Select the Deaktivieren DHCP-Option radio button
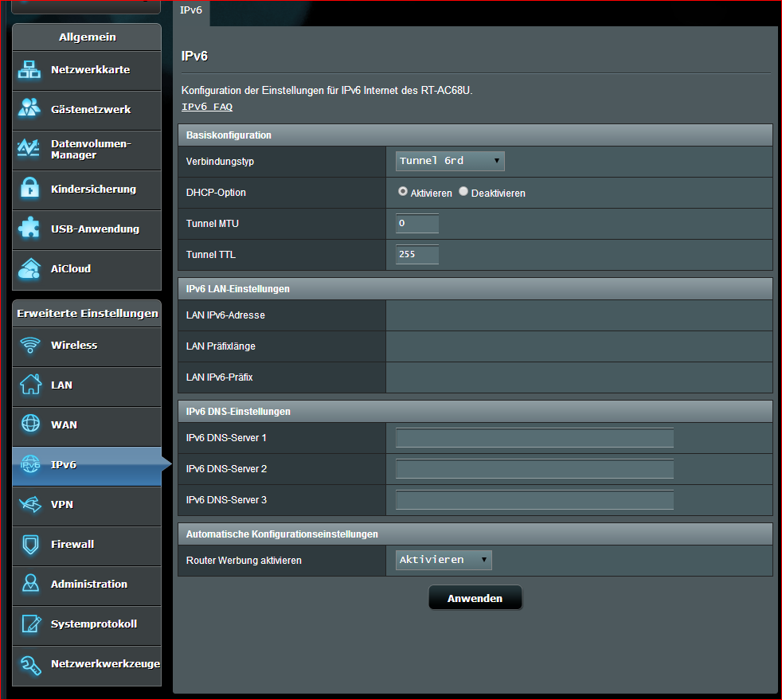 pos(463,192)
